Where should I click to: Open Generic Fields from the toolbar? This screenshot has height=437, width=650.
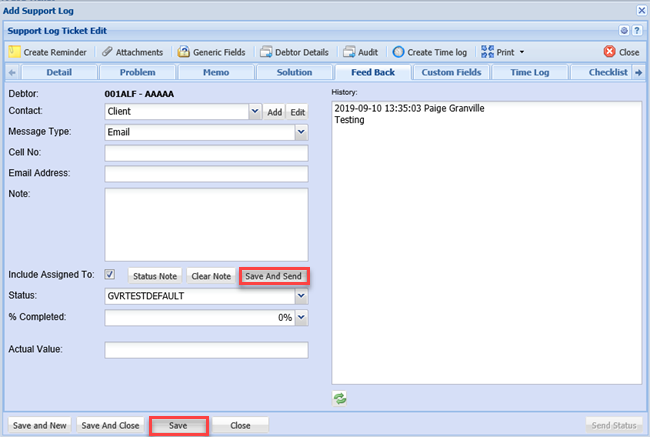point(184,51)
